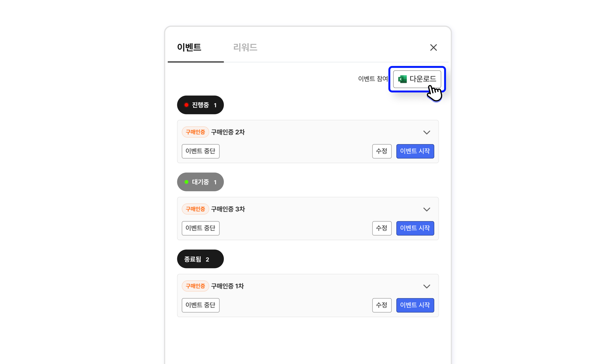Expand the 구매인증 3차 event chevron
This screenshot has height=364, width=608.
(x=427, y=209)
